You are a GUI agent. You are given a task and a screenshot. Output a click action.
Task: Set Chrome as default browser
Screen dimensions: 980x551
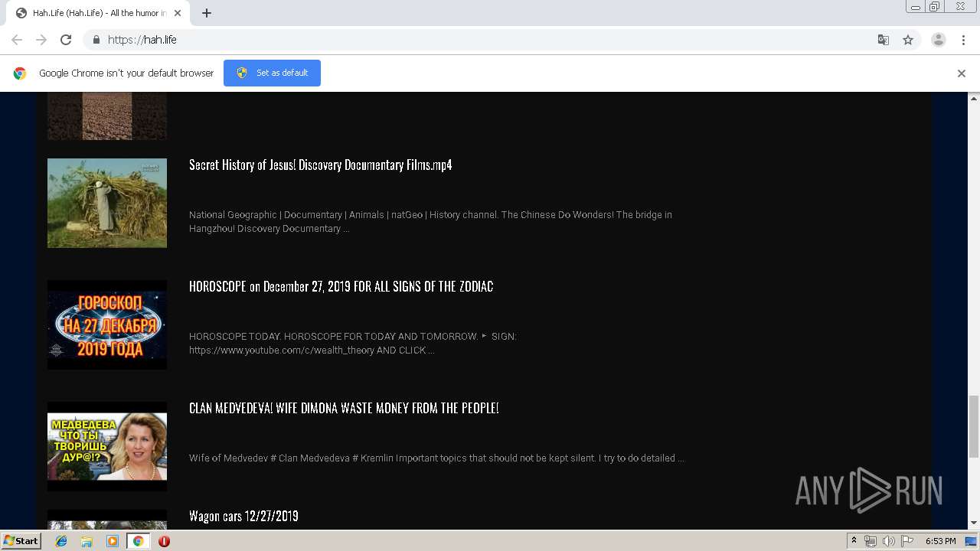point(272,73)
